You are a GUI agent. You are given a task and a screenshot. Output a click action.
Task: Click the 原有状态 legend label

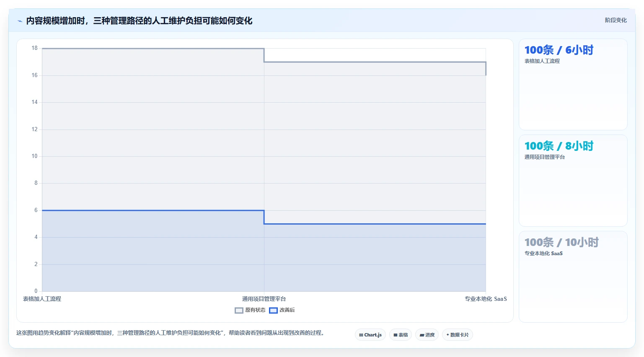(255, 310)
